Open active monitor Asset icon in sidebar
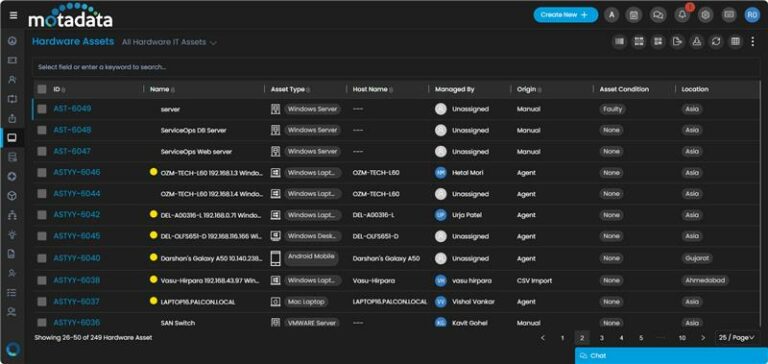This screenshot has width=768, height=364. (12, 138)
